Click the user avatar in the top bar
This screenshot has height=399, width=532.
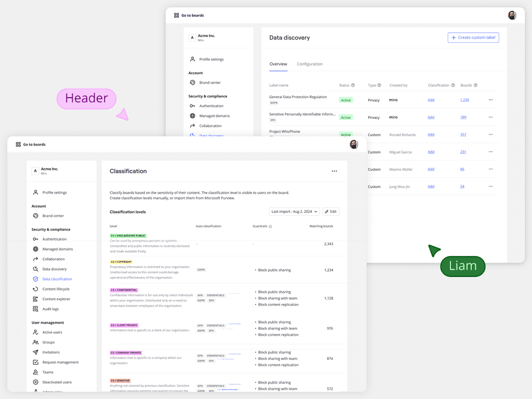coord(512,15)
